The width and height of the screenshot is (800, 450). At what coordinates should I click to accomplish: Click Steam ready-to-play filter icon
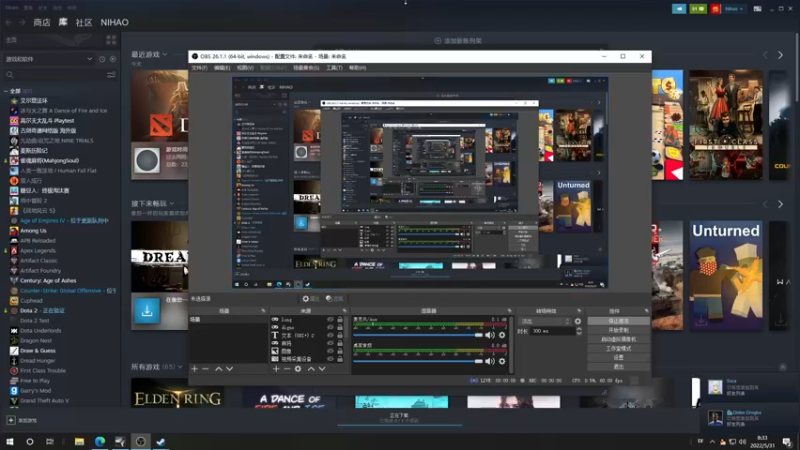[113, 59]
